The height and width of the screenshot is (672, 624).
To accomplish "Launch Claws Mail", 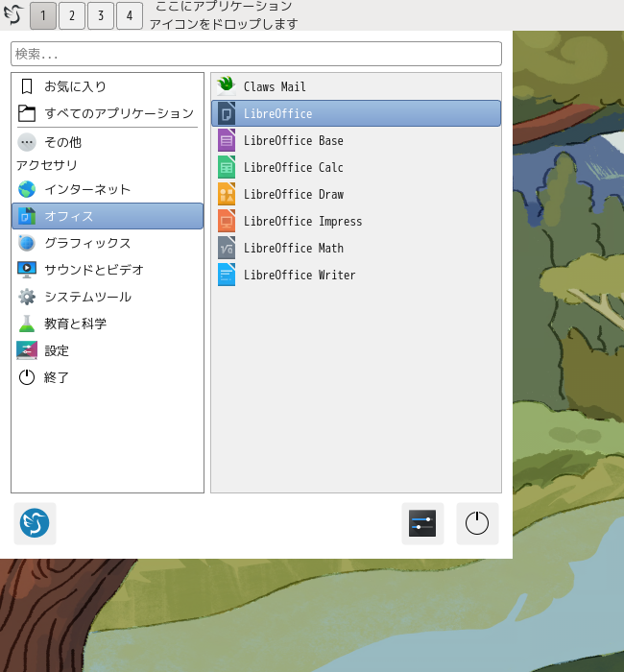I will pyautogui.click(x=356, y=86).
